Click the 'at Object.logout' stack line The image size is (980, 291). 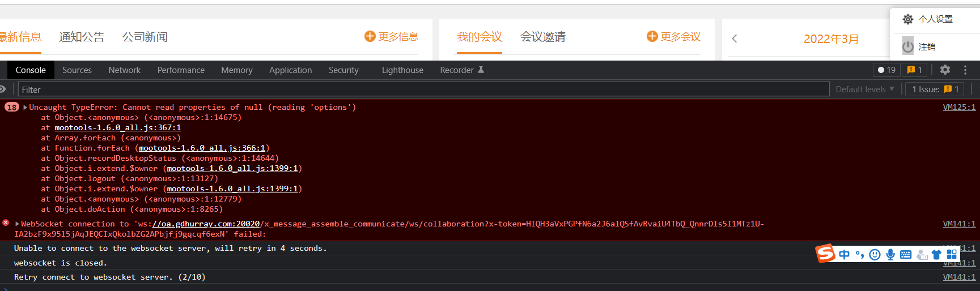click(x=129, y=178)
